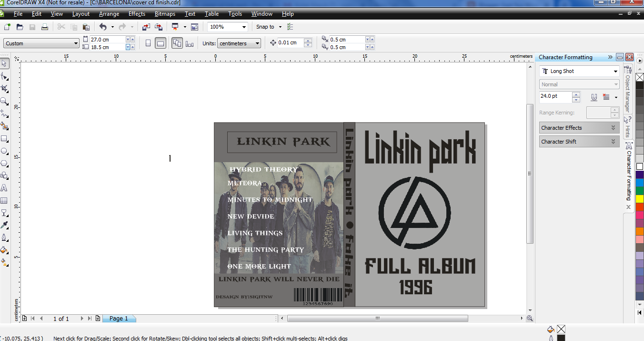Select the Interactive Blend tool

4,213
